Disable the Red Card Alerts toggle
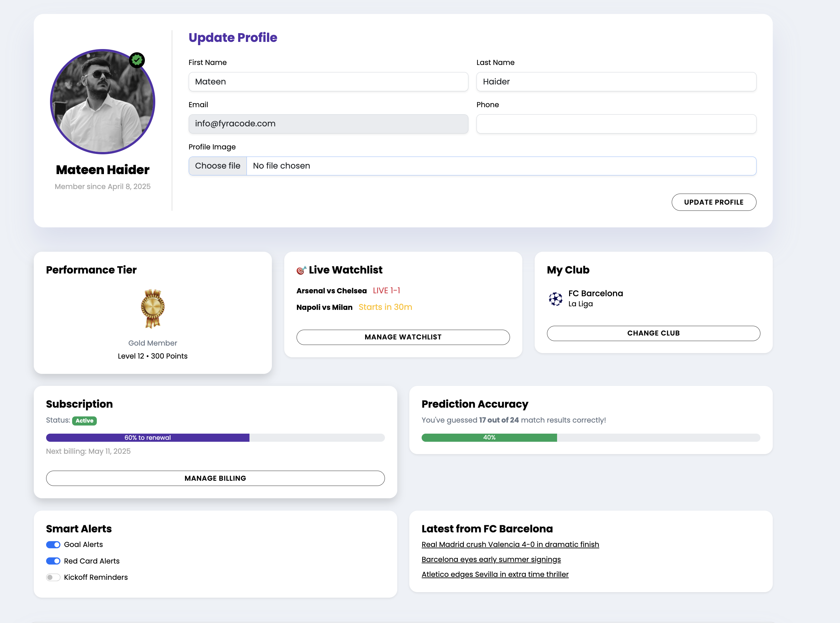This screenshot has width=840, height=623. pyautogui.click(x=53, y=561)
